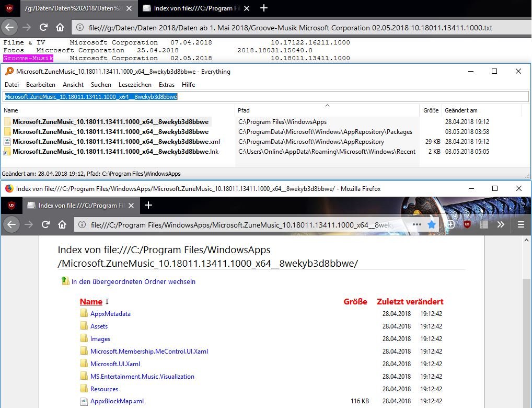Go back in the top Firefox window

click(9, 28)
